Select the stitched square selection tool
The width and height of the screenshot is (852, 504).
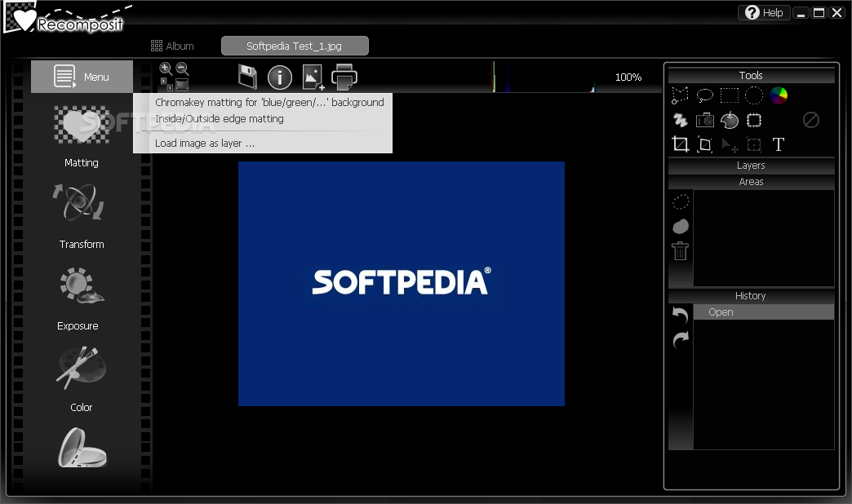[x=753, y=120]
